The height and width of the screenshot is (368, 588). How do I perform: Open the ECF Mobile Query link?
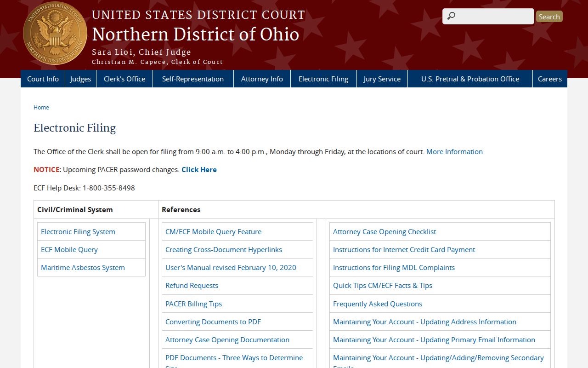pyautogui.click(x=69, y=249)
